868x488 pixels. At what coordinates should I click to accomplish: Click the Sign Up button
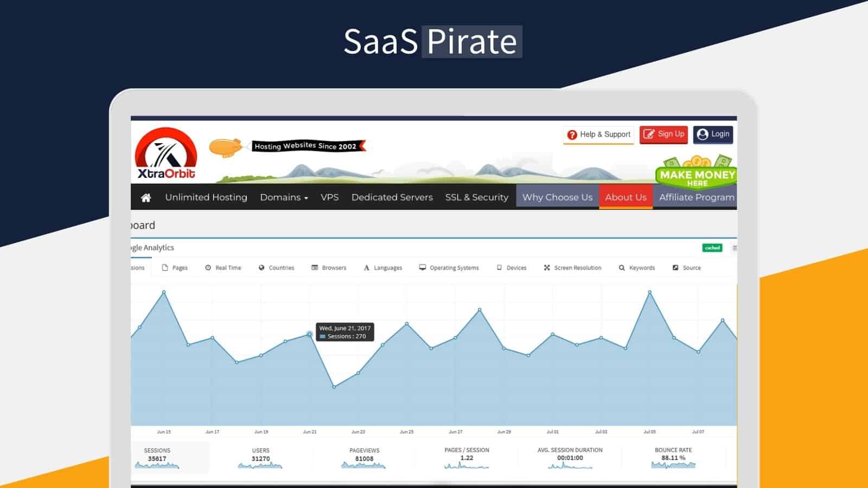coord(663,134)
